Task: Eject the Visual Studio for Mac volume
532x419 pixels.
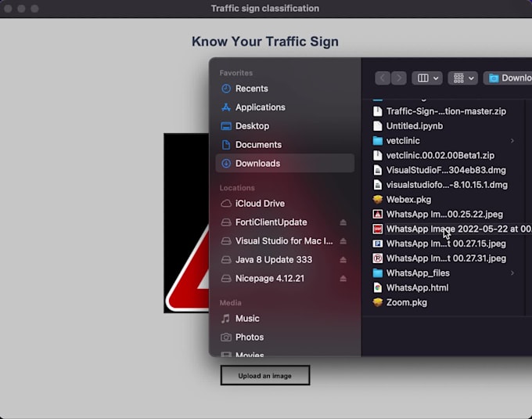Action: point(343,241)
